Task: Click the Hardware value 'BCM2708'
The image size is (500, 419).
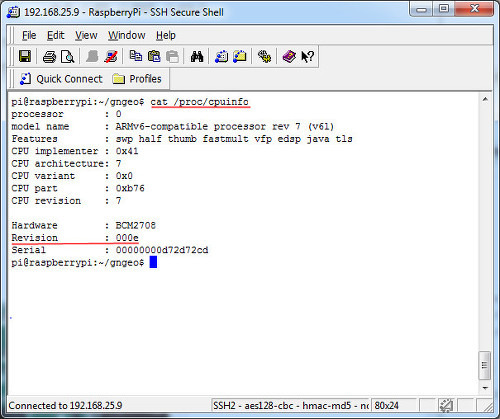Action: click(136, 225)
